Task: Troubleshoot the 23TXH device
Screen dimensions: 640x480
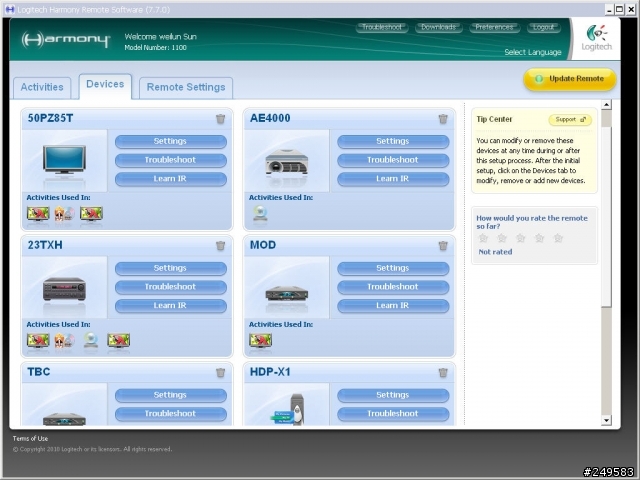Action: [171, 287]
